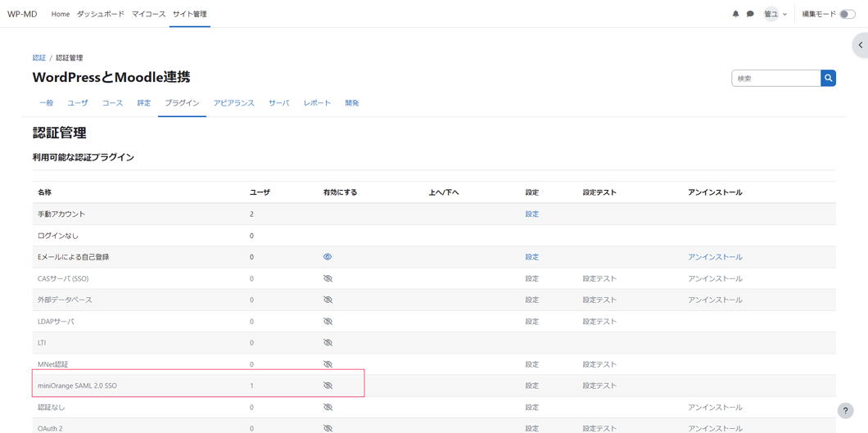This screenshot has height=433, width=868.
Task: Enable the OAuth 2 plugin eye icon
Action: click(328, 428)
